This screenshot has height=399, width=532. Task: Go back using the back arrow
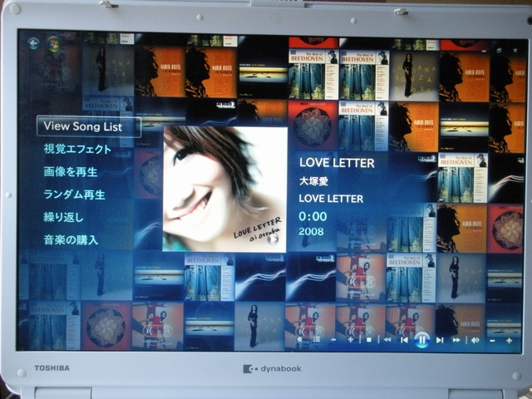tap(33, 43)
